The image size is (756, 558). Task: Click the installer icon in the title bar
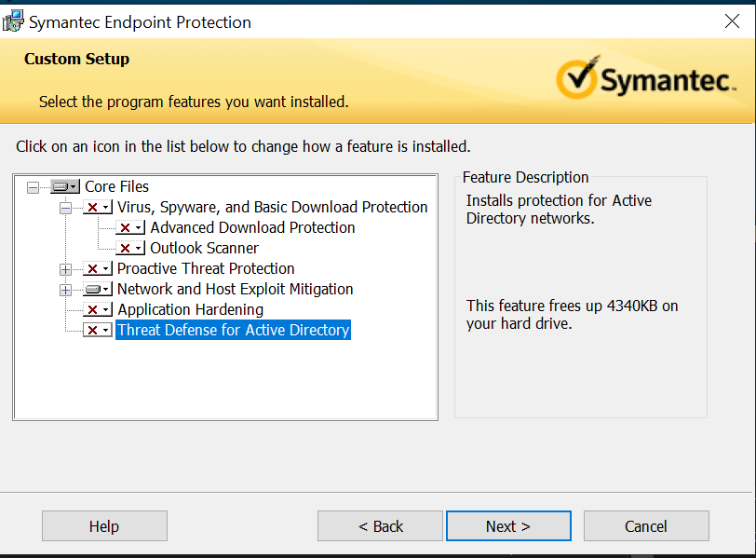point(14,20)
